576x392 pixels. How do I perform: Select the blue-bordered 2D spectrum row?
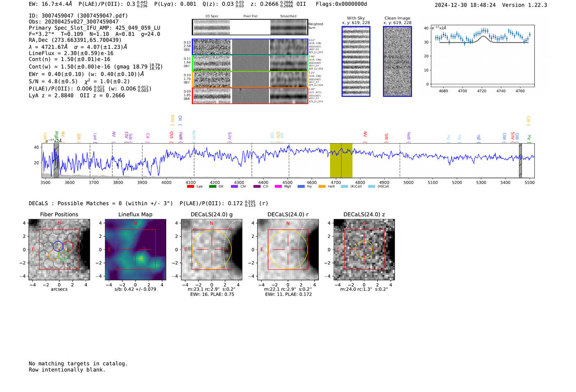tap(250, 47)
